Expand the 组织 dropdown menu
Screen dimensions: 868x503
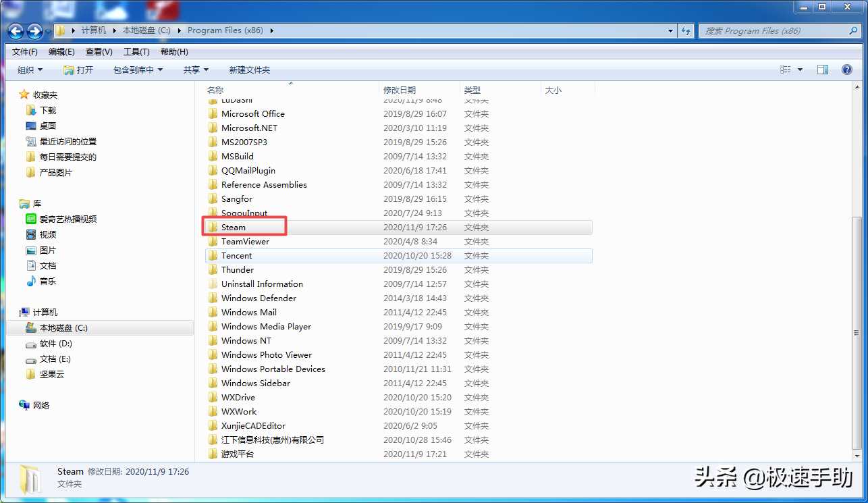[x=30, y=70]
